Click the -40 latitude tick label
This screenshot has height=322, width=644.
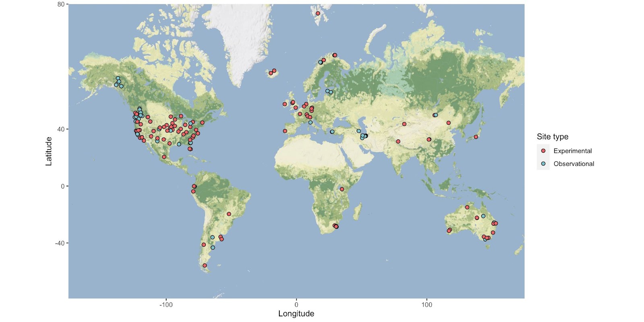(x=60, y=243)
